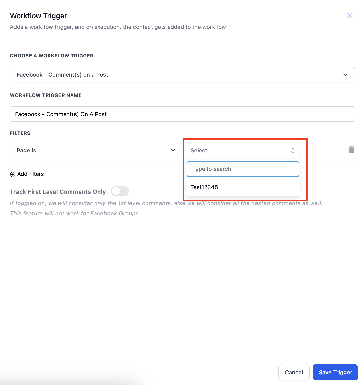Click the Track First Level Comments label
This screenshot has width=363, height=385.
[x=58, y=192]
